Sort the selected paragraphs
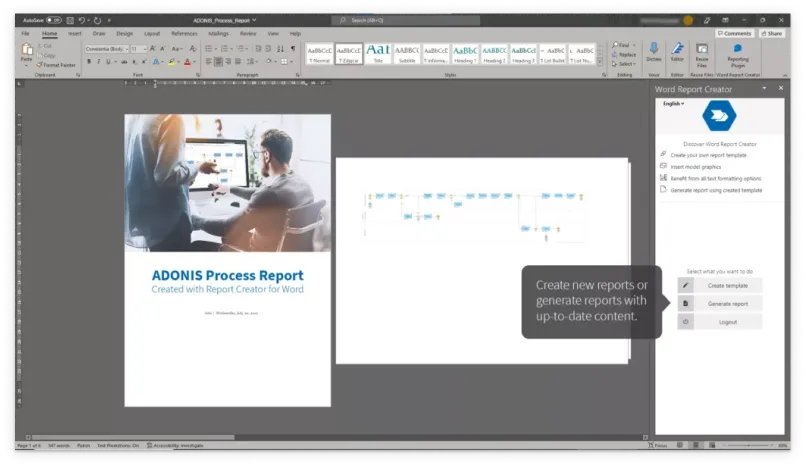806x467 pixels. (280, 49)
